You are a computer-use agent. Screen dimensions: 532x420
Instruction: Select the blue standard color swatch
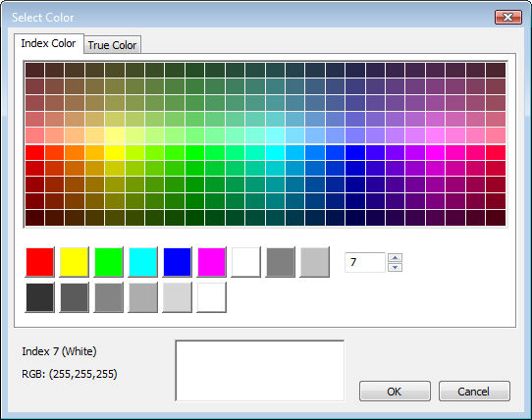pyautogui.click(x=178, y=262)
